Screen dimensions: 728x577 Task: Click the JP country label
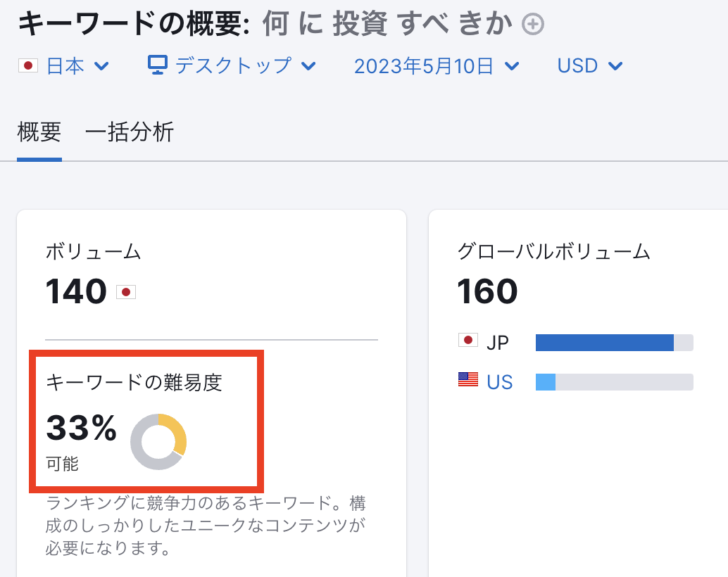(x=498, y=343)
